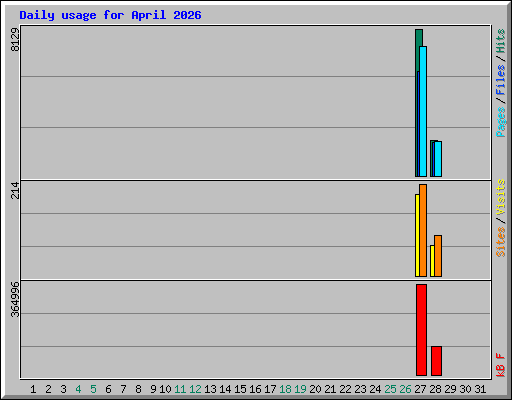
Task: Click day label '28' on x-axis
Action: click(435, 389)
